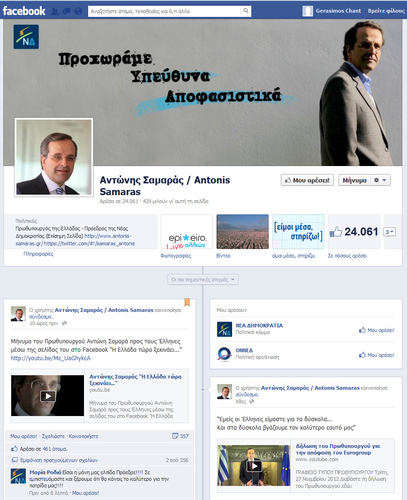The width and height of the screenshot is (407, 500).
Task: Open messages icon in top bar
Action: (x=66, y=11)
